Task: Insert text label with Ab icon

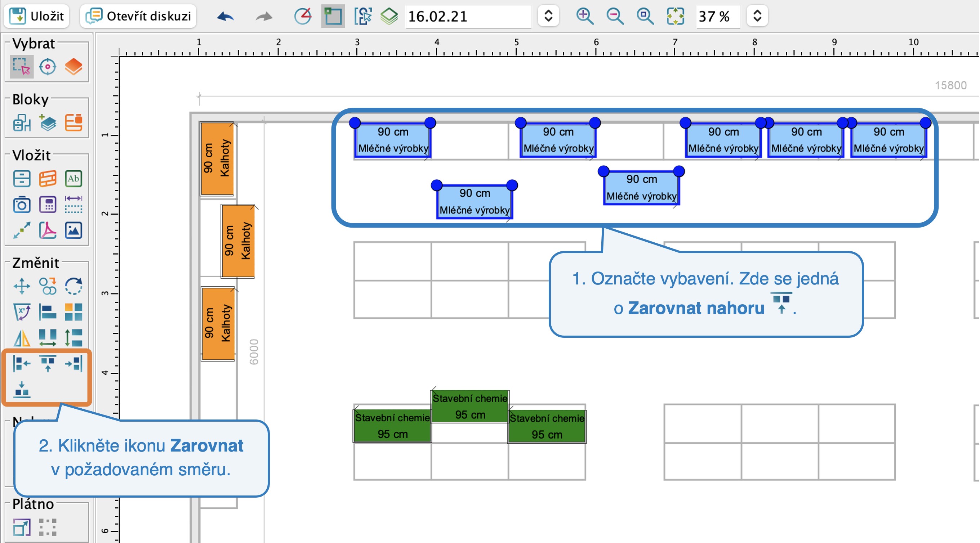Action: pos(73,178)
